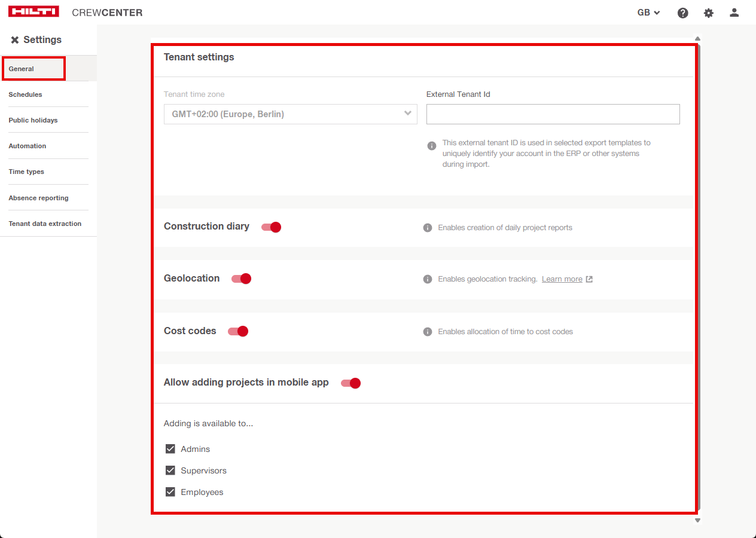Click the External Tenant Id input field
This screenshot has height=538, width=756.
[x=553, y=114]
